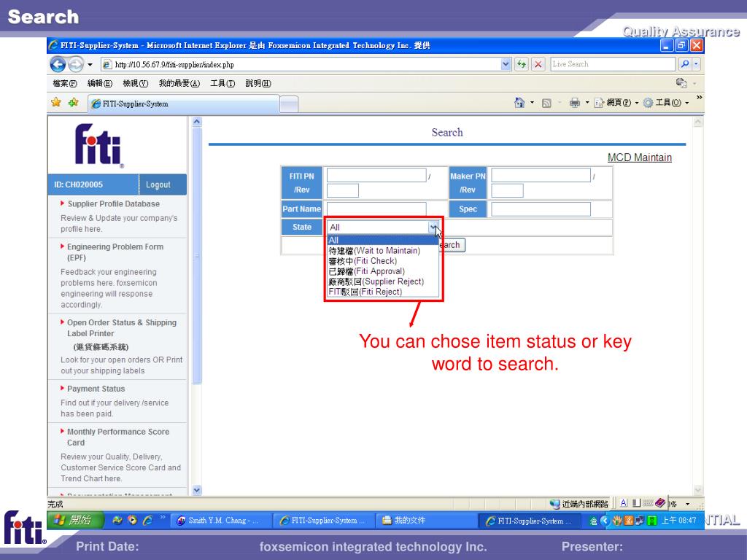747x560 pixels.
Task: Click the taskbar clock 上午 08:47
Action: 678,521
